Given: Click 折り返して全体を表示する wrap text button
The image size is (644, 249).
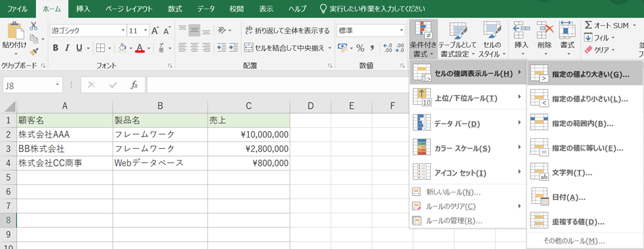Looking at the screenshot, I should pyautogui.click(x=287, y=30).
